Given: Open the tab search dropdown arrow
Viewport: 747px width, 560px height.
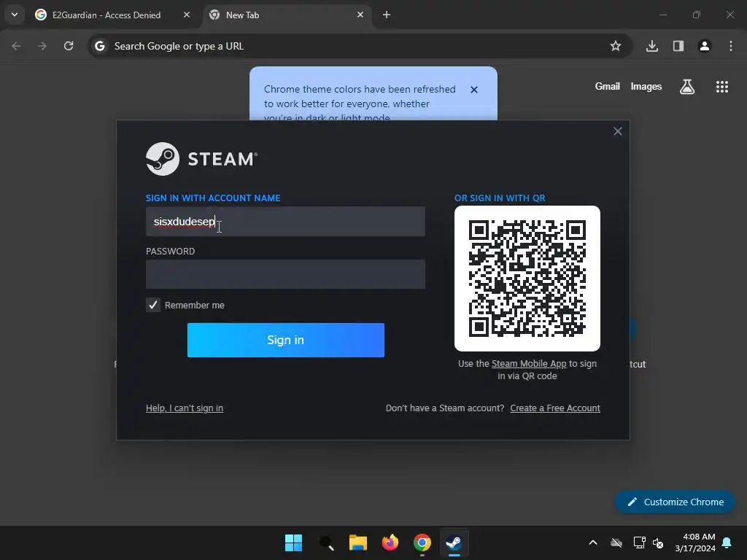Looking at the screenshot, I should pos(15,15).
